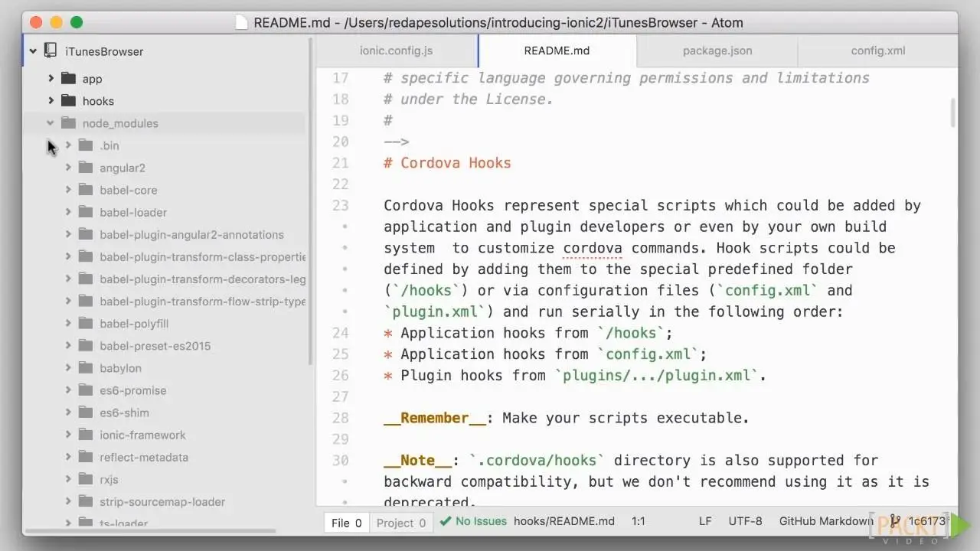Expand the angular2 folder chevron
This screenshot has width=980, height=551.
(x=68, y=167)
